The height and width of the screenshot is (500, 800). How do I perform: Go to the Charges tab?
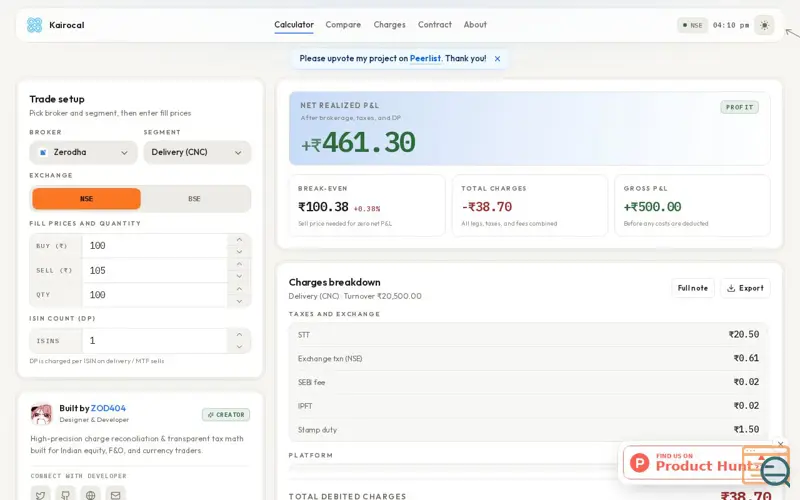[x=389, y=24]
